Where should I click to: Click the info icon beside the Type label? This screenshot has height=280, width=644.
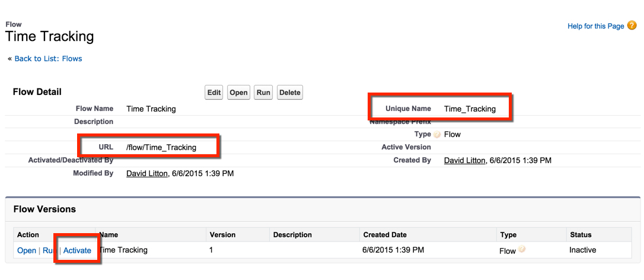click(437, 135)
